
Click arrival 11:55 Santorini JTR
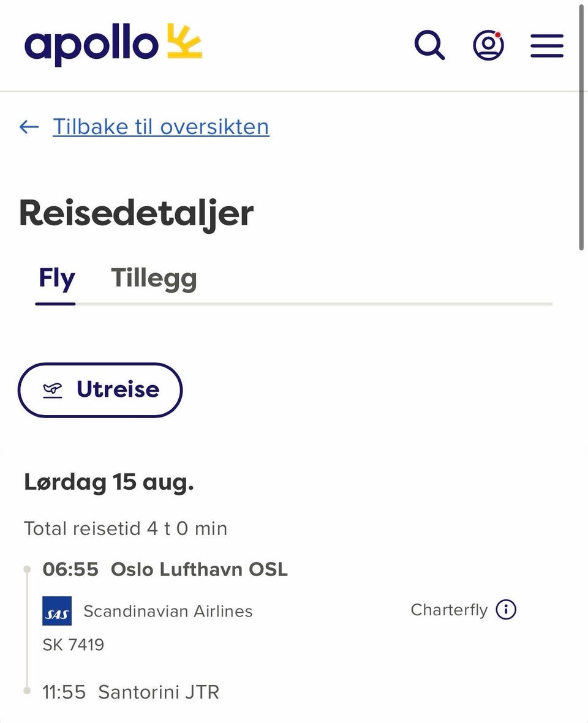pyautogui.click(x=131, y=692)
